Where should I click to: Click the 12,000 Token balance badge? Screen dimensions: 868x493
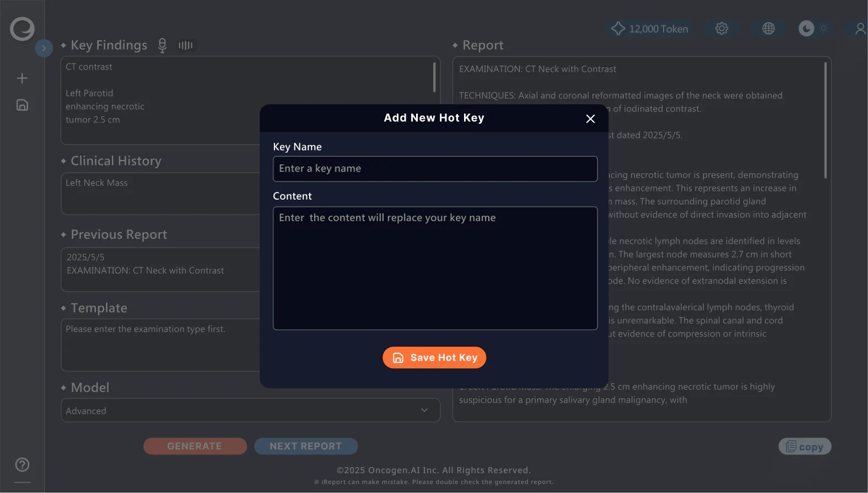pyautogui.click(x=650, y=29)
